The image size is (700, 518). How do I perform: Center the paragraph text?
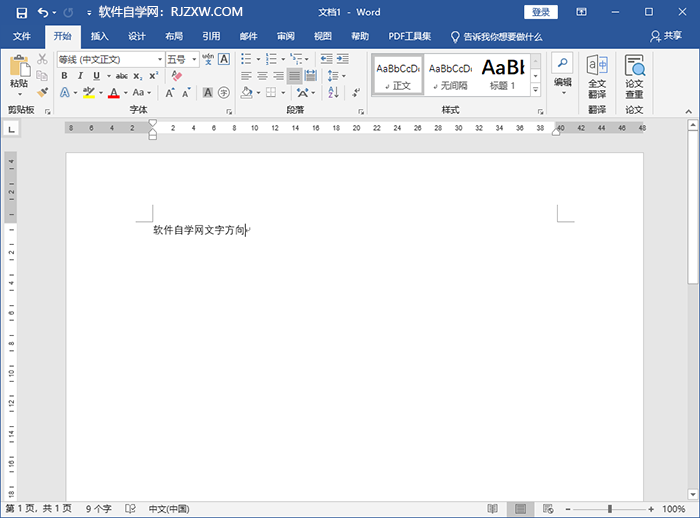pos(262,76)
